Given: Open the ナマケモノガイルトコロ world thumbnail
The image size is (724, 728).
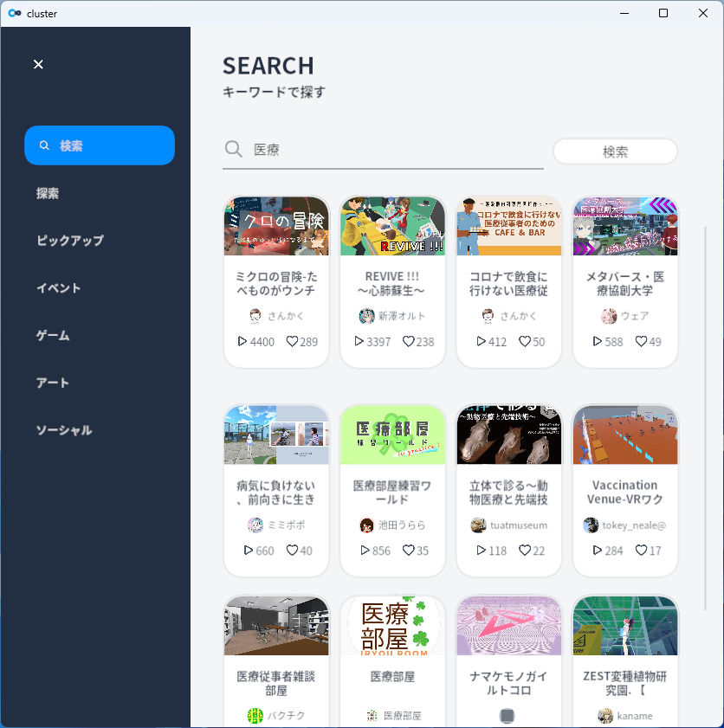Looking at the screenshot, I should coord(509,626).
